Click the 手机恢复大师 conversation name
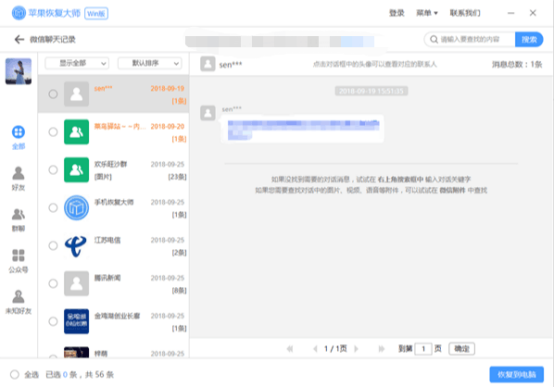Viewport: 554px width, 387px height. 114,202
